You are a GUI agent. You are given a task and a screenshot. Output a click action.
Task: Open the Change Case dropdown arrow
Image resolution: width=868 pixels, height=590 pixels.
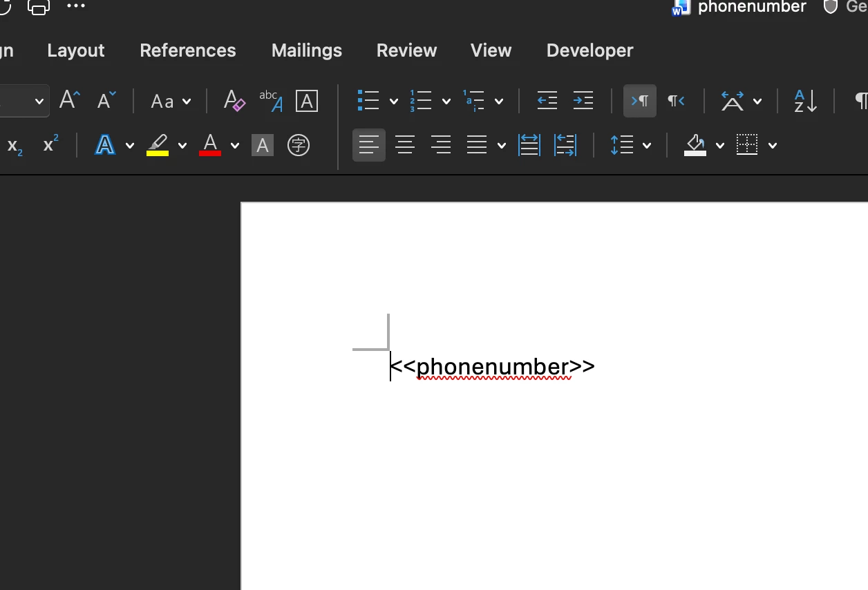[187, 102]
